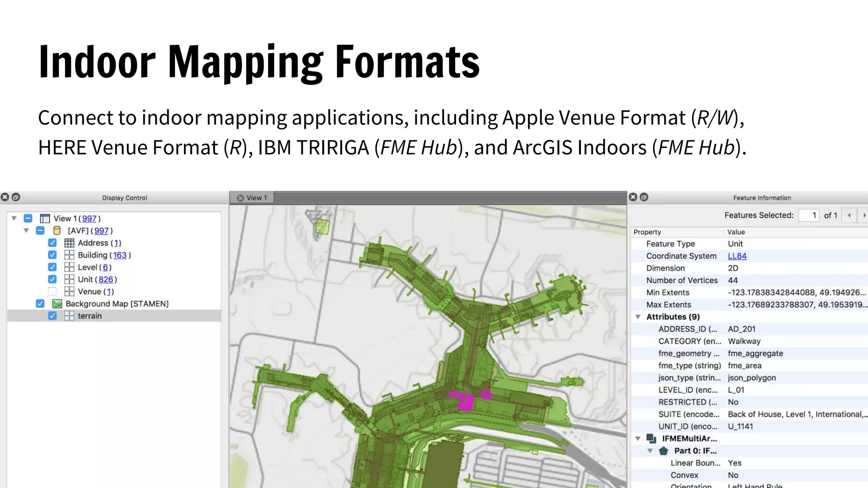Go to previous selected feature
868x488 pixels.
click(x=849, y=215)
